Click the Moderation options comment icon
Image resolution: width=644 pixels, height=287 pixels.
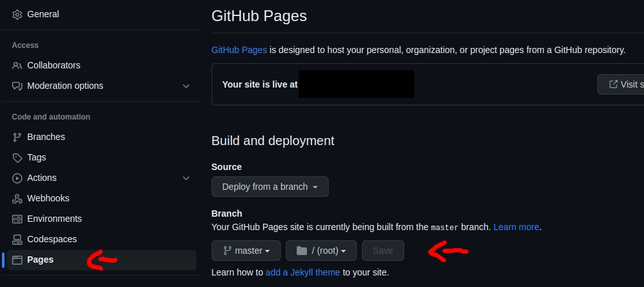(17, 86)
